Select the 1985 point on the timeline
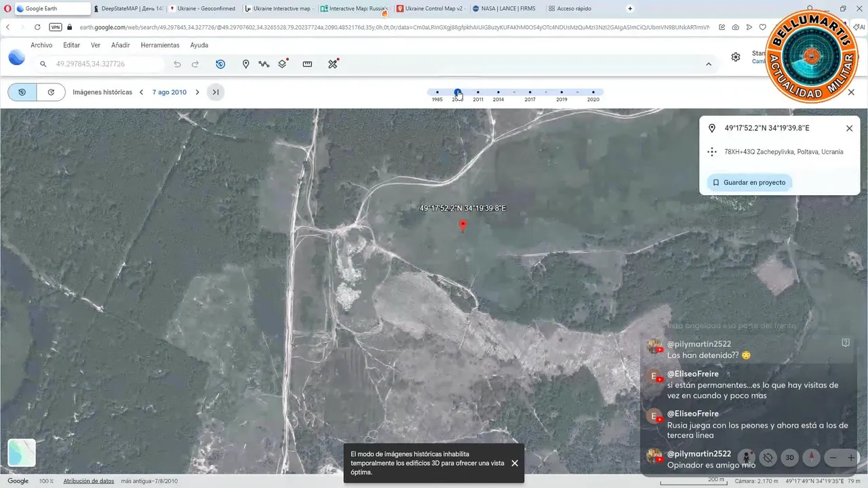 click(437, 92)
